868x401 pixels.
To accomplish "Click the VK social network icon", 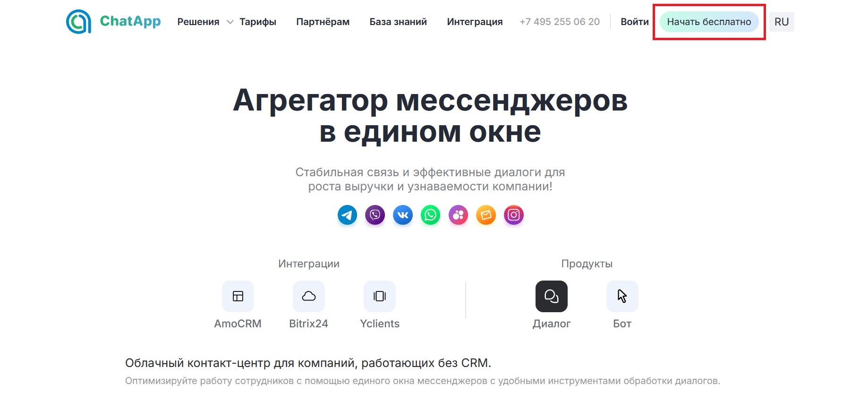I will click(x=403, y=215).
